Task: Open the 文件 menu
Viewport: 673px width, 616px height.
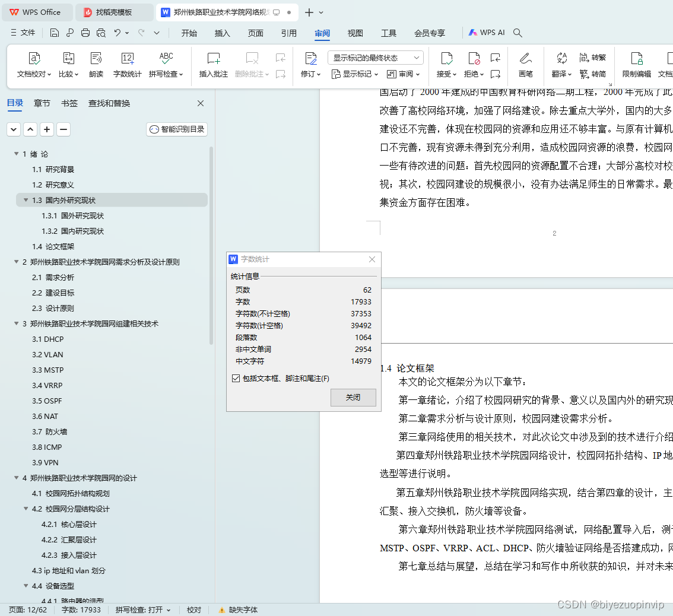Action: click(23, 33)
